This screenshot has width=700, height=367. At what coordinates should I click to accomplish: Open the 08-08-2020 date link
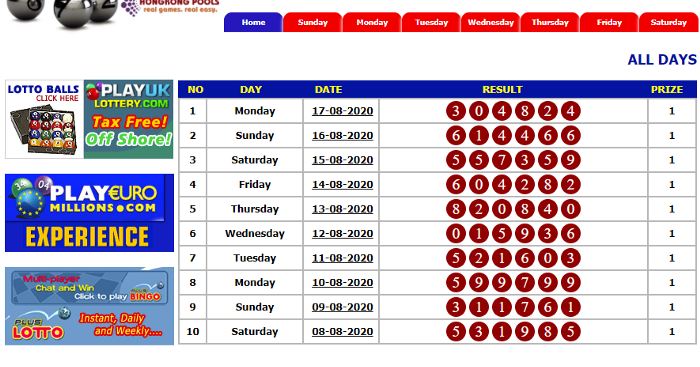coord(342,332)
